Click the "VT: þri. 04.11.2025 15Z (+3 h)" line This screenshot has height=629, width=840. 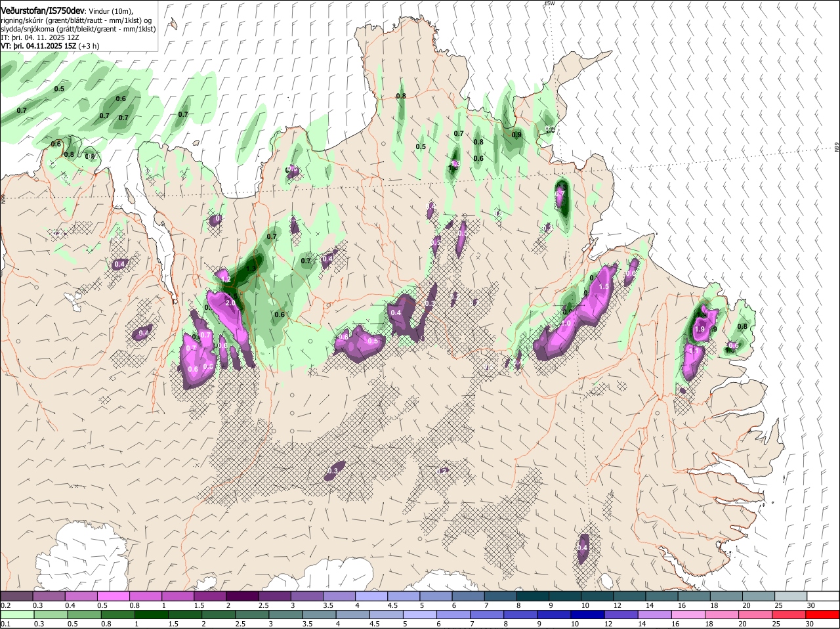coord(51,46)
